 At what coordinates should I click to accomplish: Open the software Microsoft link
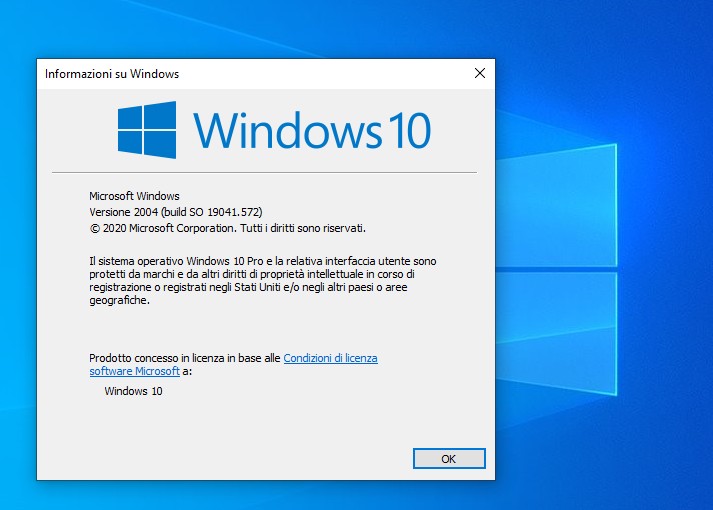(135, 371)
